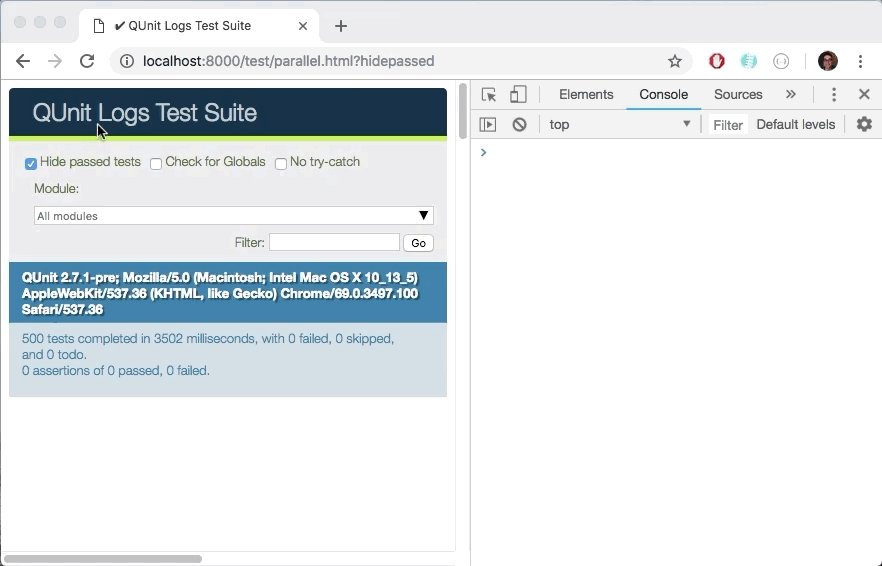Uncheck Hide passed tests checkbox
Image resolution: width=882 pixels, height=566 pixels.
click(x=31, y=163)
